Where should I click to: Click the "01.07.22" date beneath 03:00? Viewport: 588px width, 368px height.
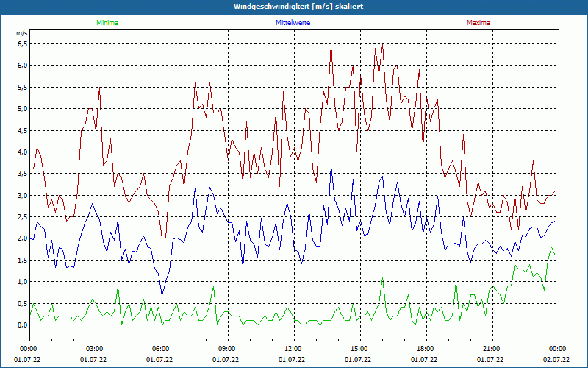93,359
